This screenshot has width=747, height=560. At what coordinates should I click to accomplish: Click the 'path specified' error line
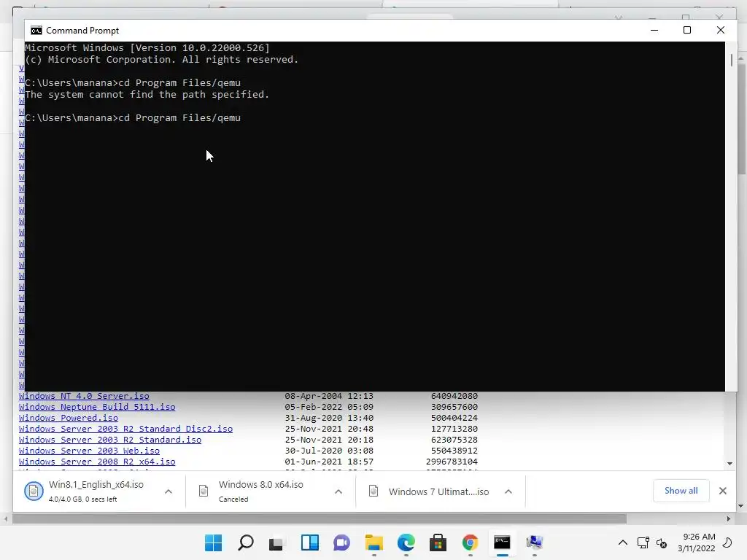click(x=147, y=94)
